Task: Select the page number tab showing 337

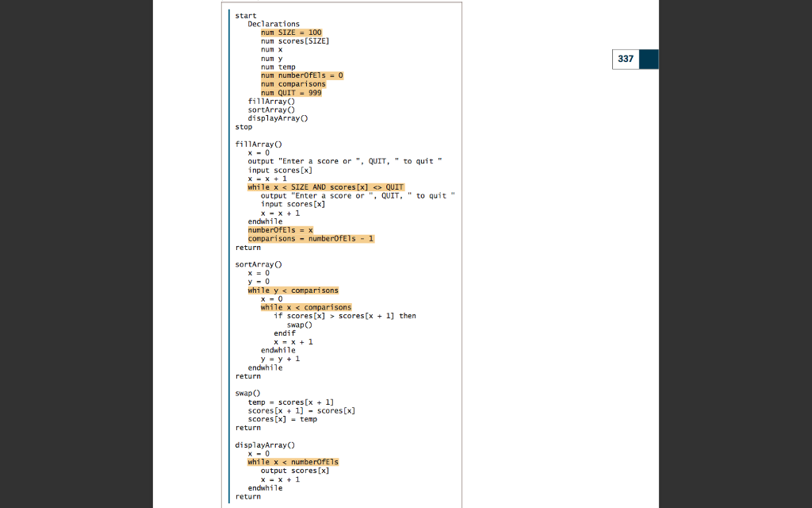Action: pos(626,59)
